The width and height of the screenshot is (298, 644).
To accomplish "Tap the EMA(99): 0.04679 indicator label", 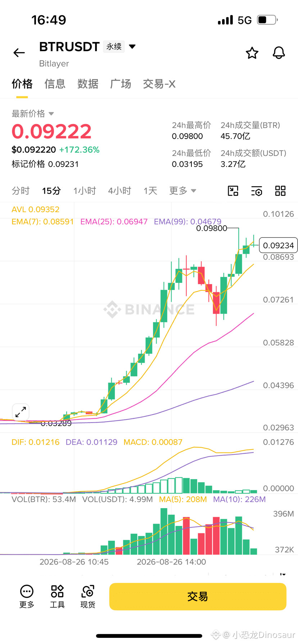I will click(188, 221).
